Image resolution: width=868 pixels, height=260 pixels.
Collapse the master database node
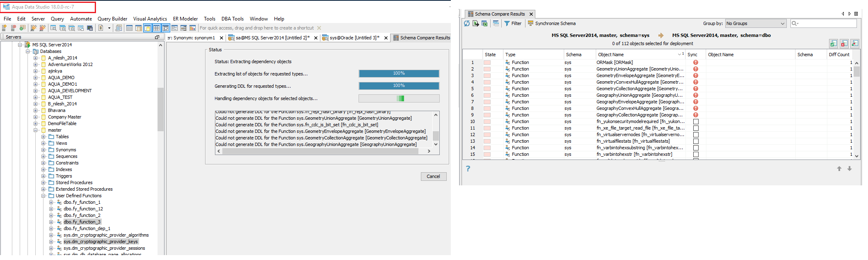point(35,130)
